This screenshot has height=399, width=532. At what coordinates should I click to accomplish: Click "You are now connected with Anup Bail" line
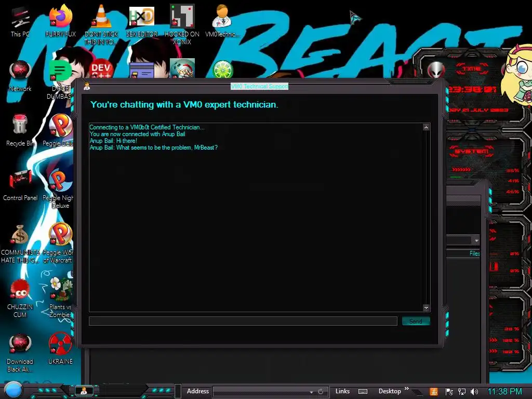tap(137, 134)
